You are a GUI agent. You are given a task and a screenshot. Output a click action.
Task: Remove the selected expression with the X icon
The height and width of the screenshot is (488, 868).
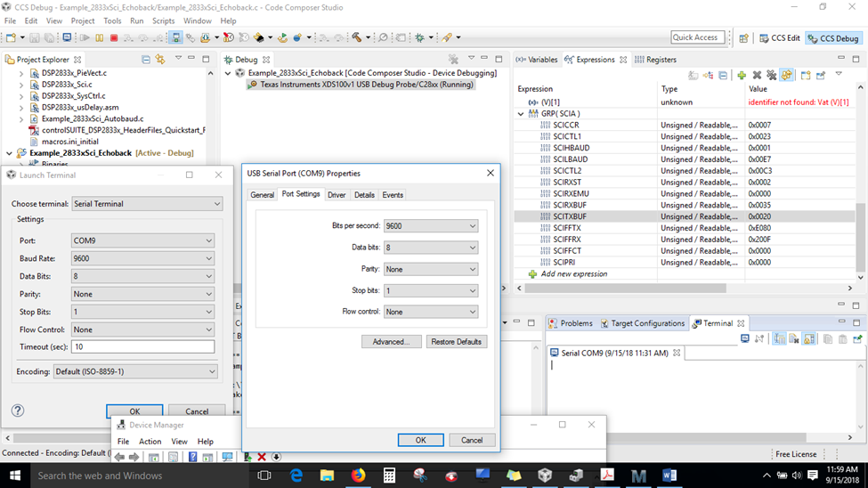click(757, 76)
